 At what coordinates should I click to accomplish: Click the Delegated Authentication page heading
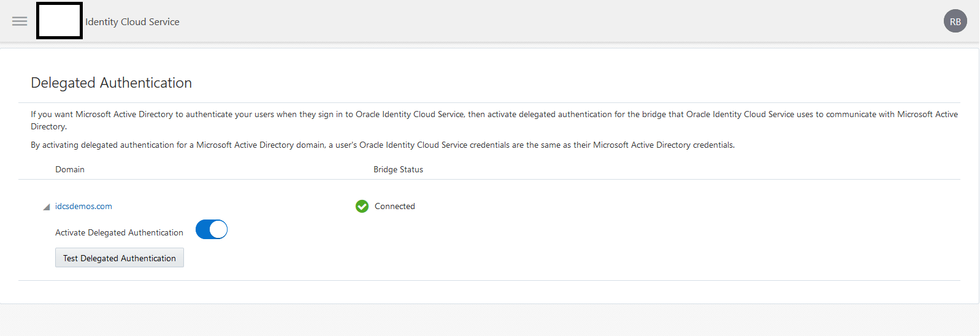click(111, 83)
